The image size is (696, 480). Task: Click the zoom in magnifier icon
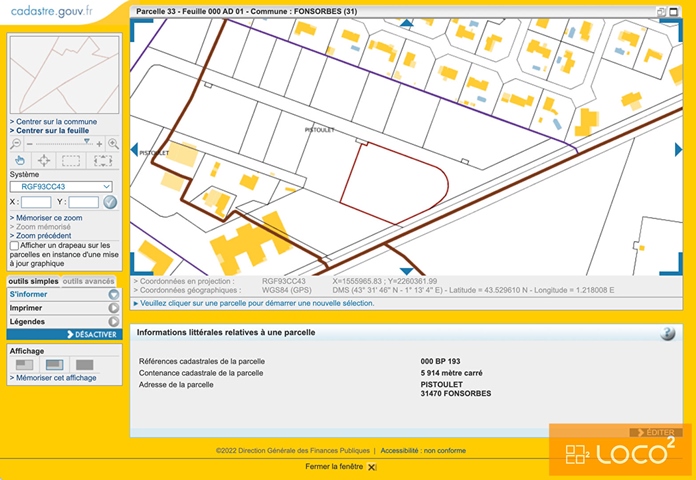[x=113, y=144]
